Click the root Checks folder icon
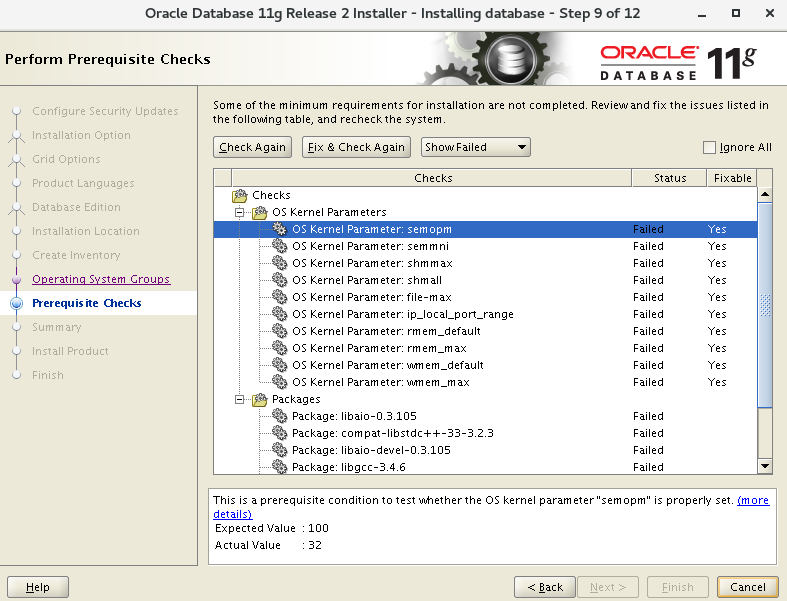This screenshot has height=601, width=787. [240, 195]
